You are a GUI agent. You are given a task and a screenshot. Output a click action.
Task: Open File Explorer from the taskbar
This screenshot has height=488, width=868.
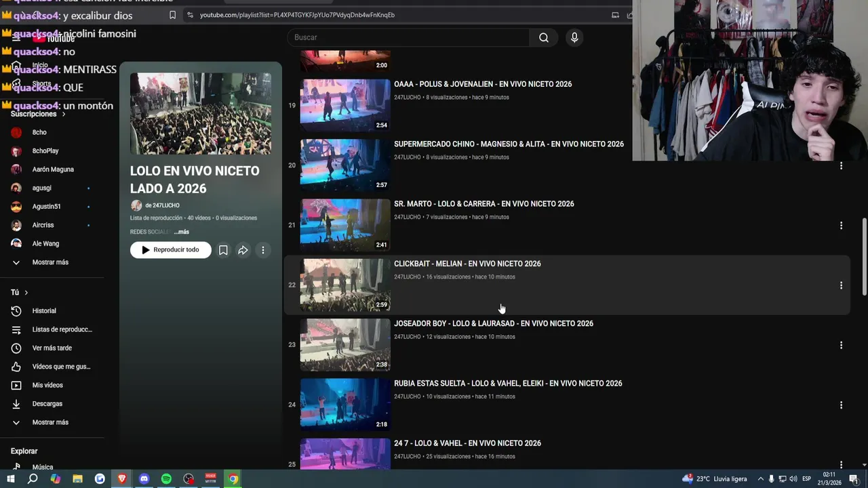(x=77, y=479)
